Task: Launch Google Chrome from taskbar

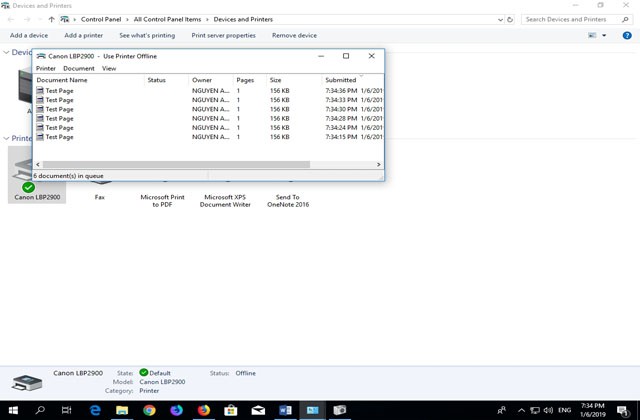Action: click(149, 410)
